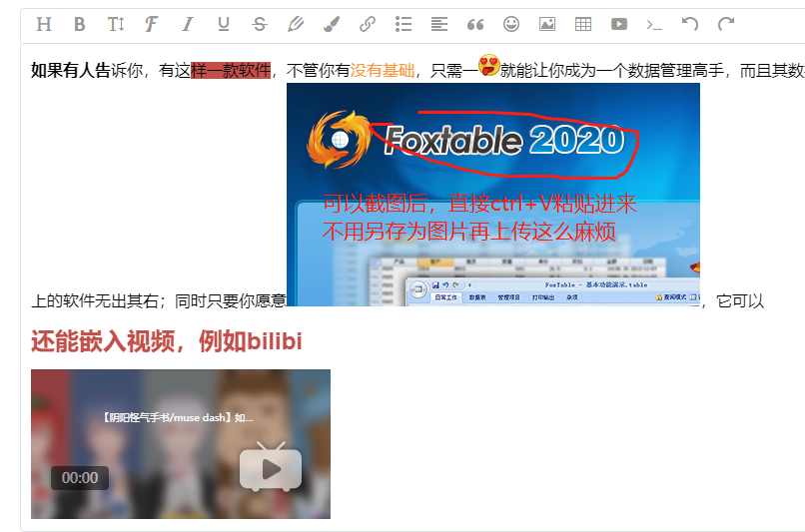Click the Foxtable 2020 pasted image
This screenshot has height=532, width=805.
493,195
